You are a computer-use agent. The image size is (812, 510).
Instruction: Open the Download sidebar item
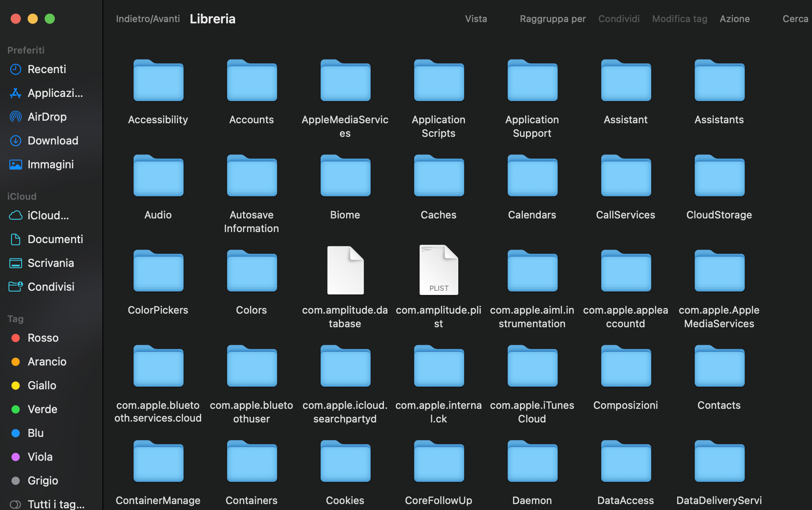click(53, 140)
